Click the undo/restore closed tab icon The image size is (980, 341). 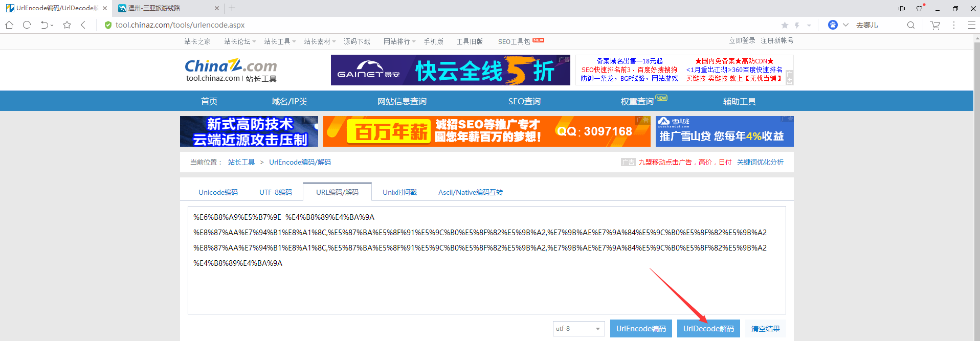pos(44,25)
